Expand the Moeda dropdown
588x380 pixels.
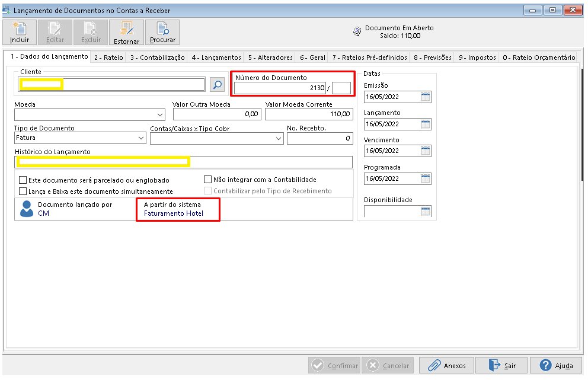point(160,115)
